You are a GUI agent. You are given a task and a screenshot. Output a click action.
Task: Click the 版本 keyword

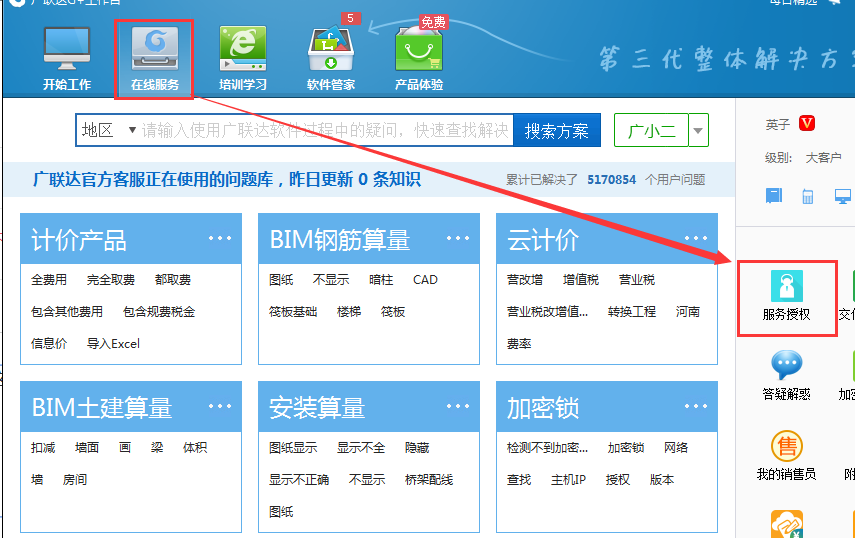point(662,480)
